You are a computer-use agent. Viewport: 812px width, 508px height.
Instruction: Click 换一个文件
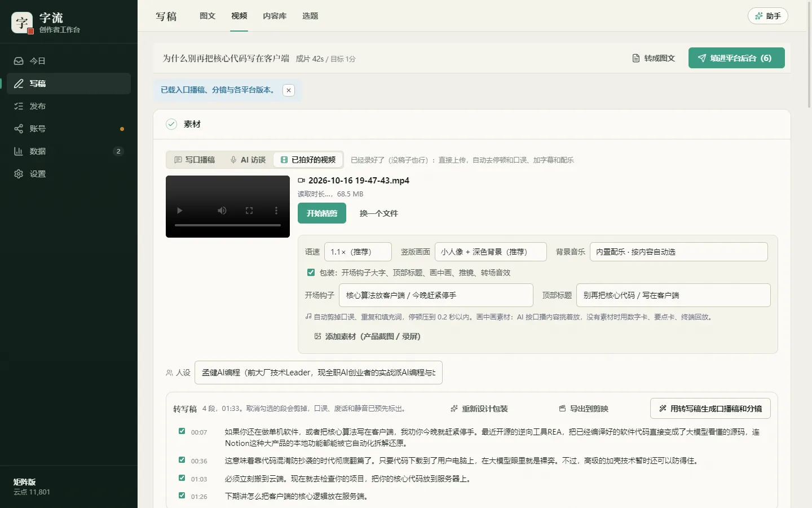coord(379,213)
